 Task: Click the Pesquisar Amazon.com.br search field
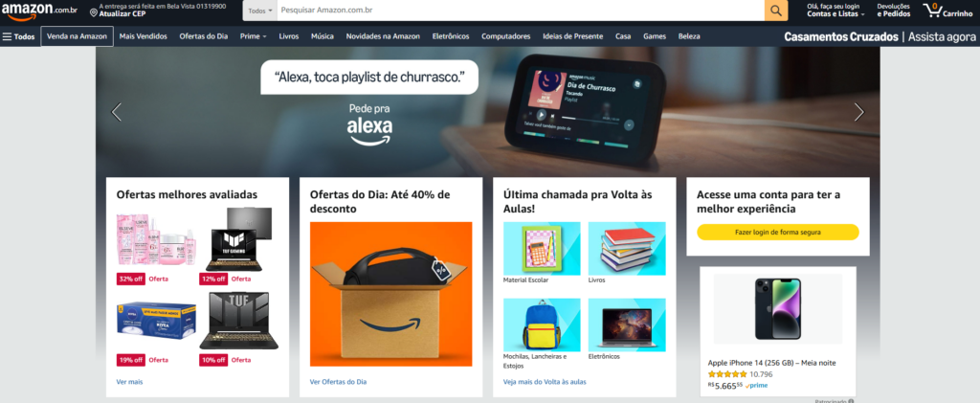[521, 11]
